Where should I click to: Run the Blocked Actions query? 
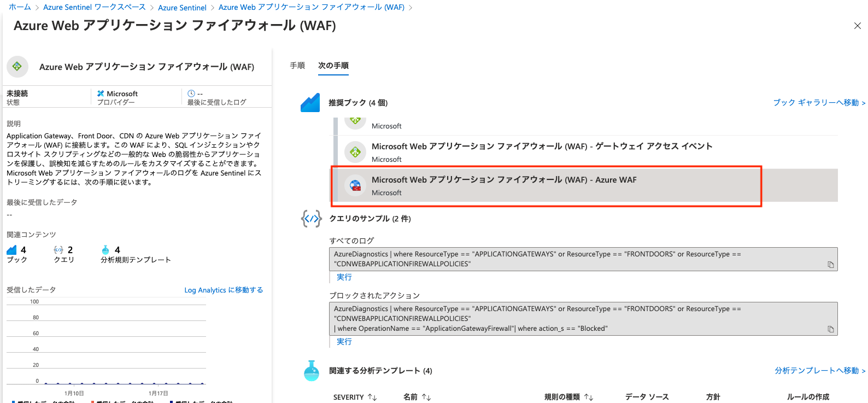(344, 342)
